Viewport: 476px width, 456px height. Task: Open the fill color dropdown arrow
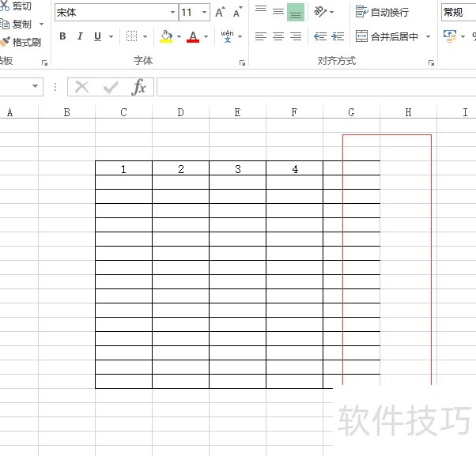(179, 36)
